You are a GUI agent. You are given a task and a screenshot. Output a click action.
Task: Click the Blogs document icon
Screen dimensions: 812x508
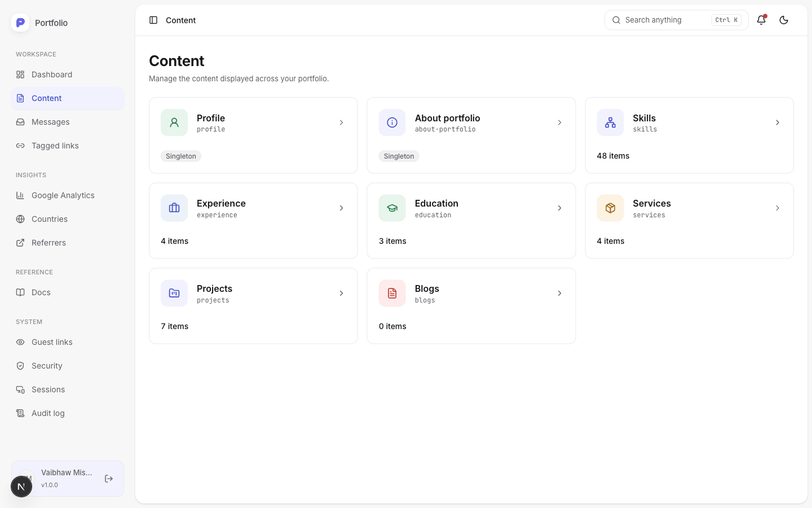coord(392,294)
